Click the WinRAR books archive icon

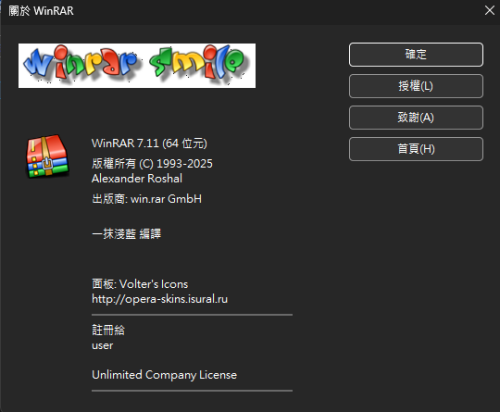[x=48, y=156]
